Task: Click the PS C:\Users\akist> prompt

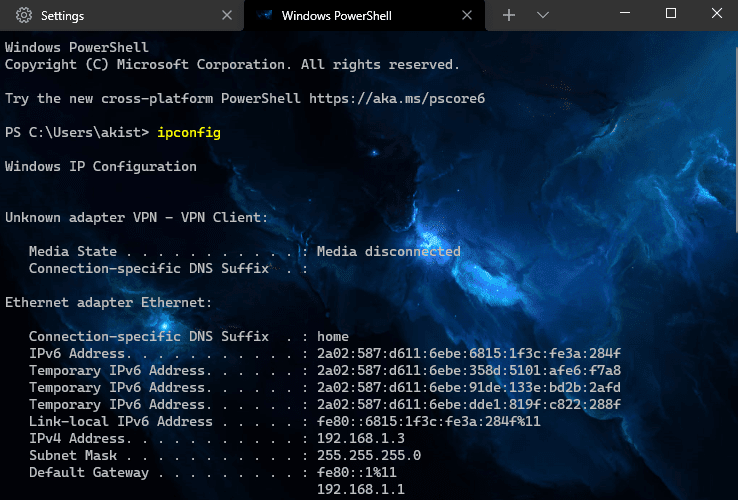Action: point(77,132)
